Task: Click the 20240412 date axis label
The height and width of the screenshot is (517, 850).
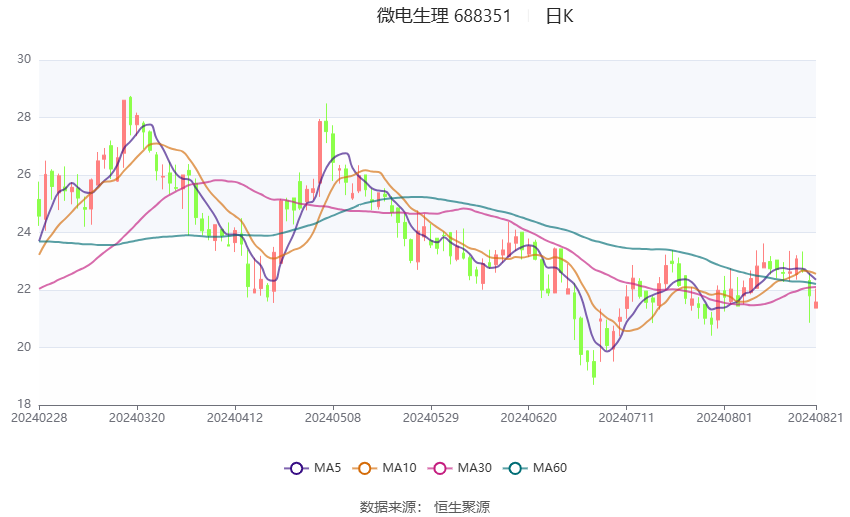Action: 235,418
